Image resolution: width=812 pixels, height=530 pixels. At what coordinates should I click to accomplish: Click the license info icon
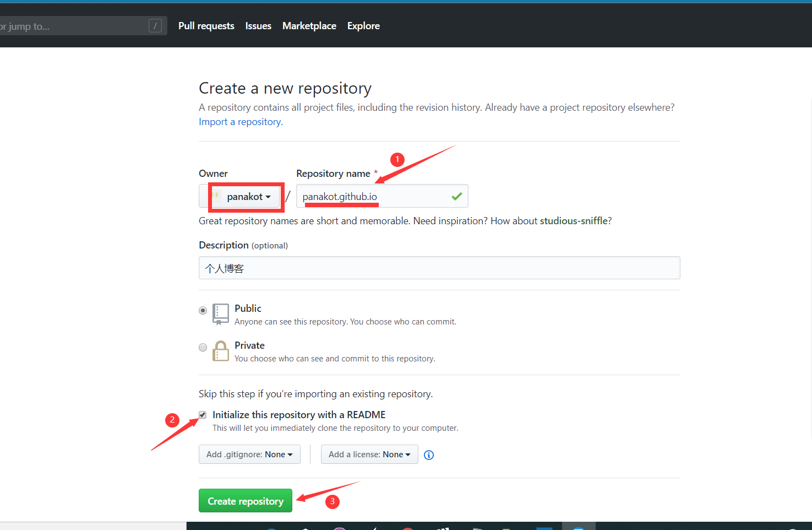pyautogui.click(x=429, y=455)
